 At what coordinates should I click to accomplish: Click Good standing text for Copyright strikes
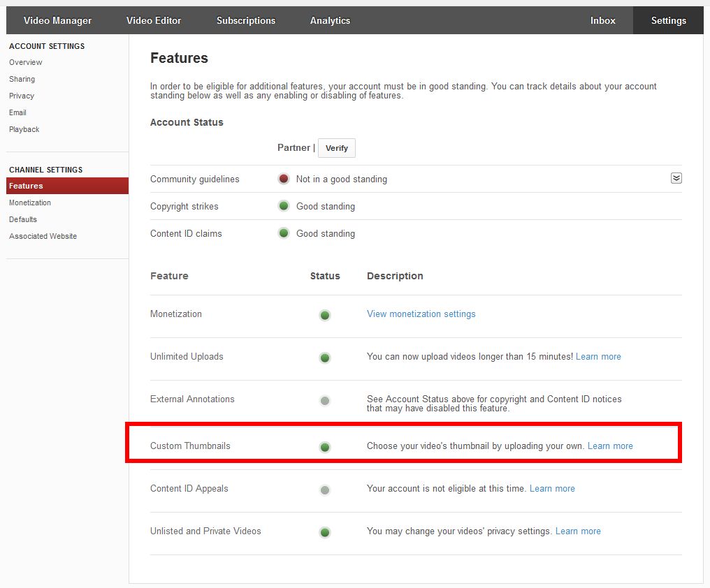(x=326, y=206)
